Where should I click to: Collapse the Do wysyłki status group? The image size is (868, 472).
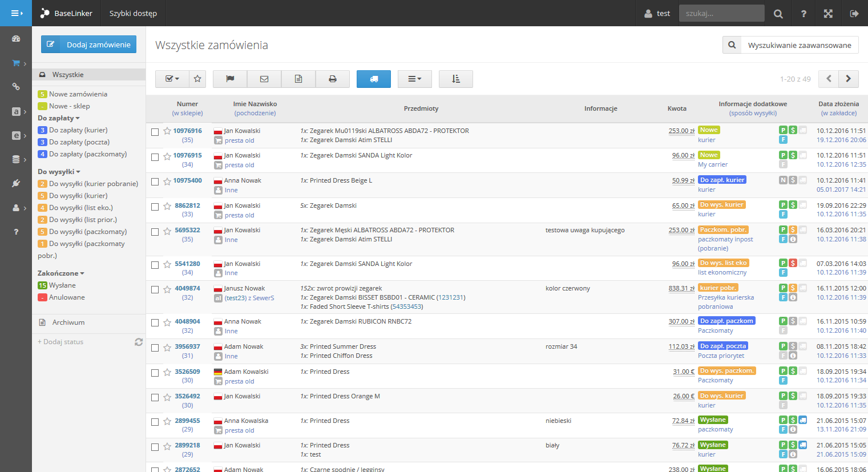[59, 172]
